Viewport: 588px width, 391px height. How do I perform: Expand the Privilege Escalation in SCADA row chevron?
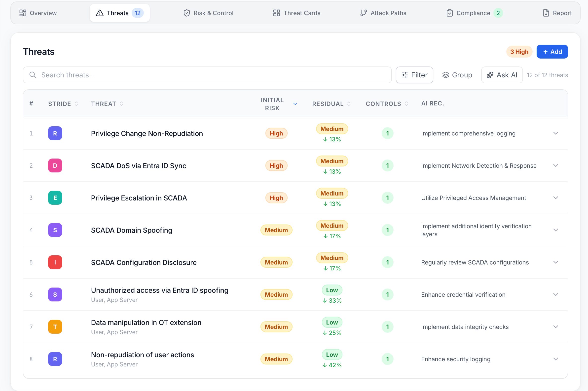click(555, 198)
